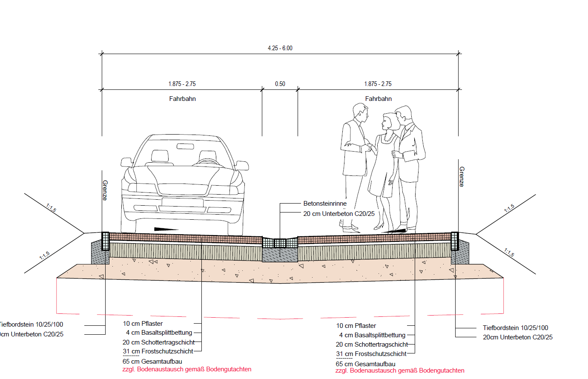Select the Tiefbordstein 10/25/100 label at right
This screenshot has width=588, height=379.
515,328
